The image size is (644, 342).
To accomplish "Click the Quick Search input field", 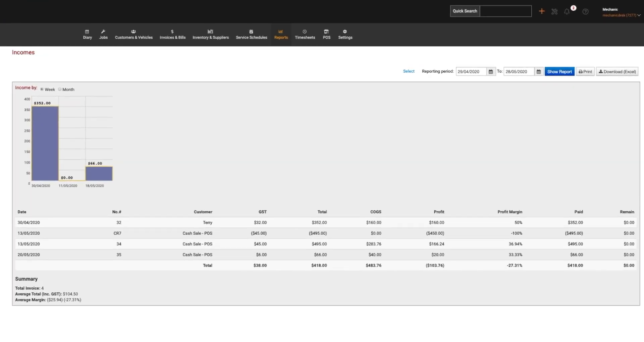I will point(506,11).
